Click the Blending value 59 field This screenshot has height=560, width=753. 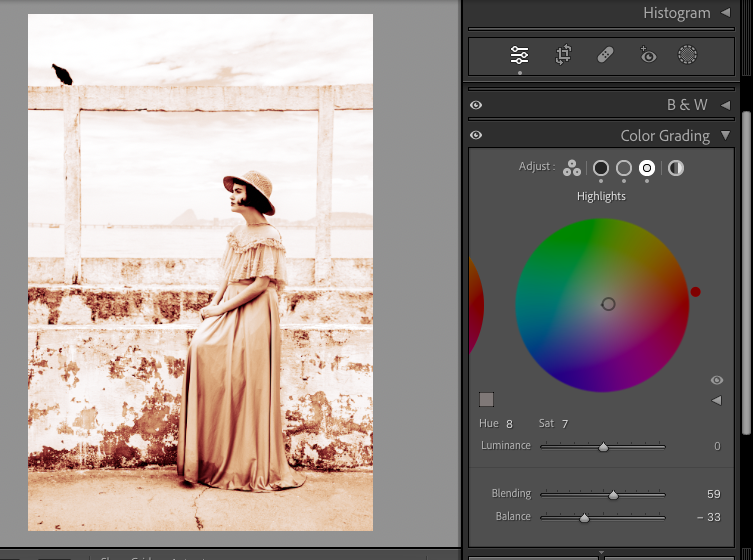[713, 494]
